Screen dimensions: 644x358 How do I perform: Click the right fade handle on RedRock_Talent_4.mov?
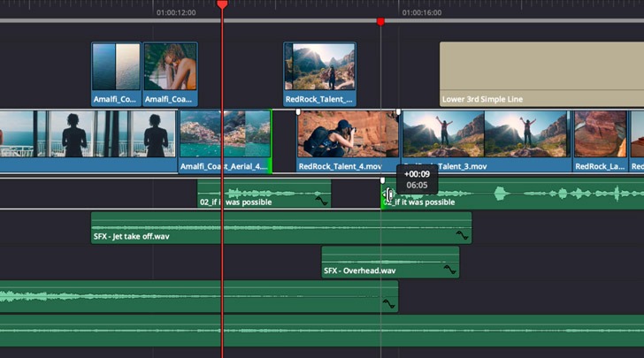[398, 112]
